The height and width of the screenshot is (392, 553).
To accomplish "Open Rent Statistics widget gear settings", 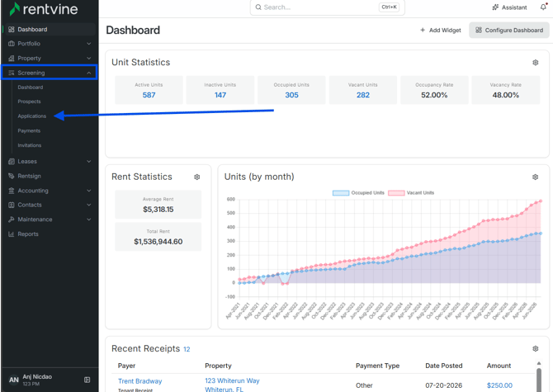I will click(x=196, y=177).
